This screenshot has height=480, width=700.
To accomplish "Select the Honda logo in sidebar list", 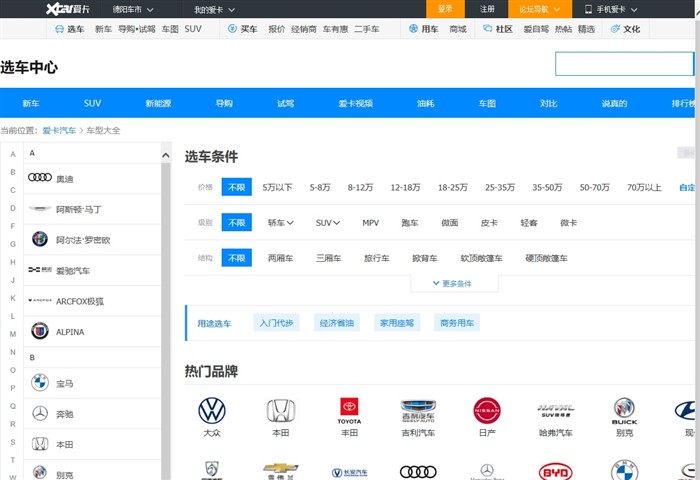I will pos(40,444).
